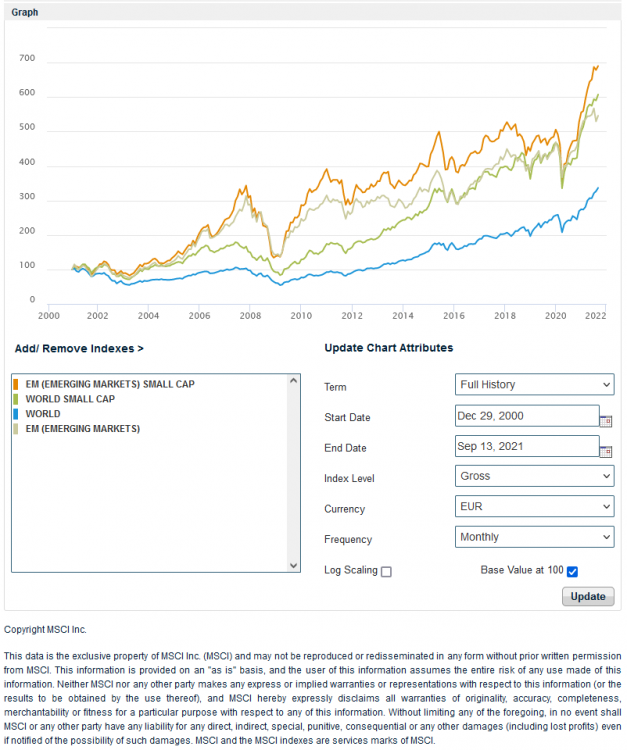Click inside the End Date field

coord(525,446)
